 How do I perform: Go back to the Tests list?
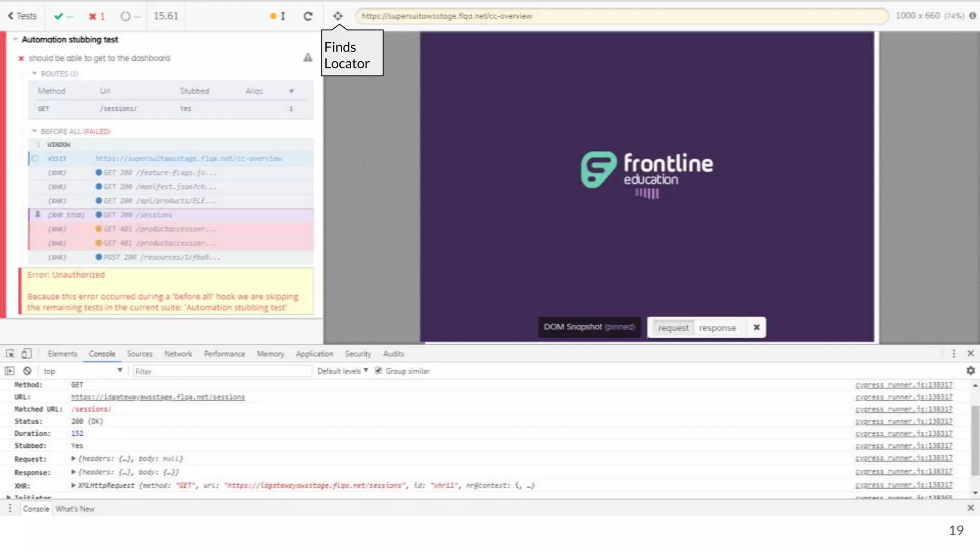(22, 16)
